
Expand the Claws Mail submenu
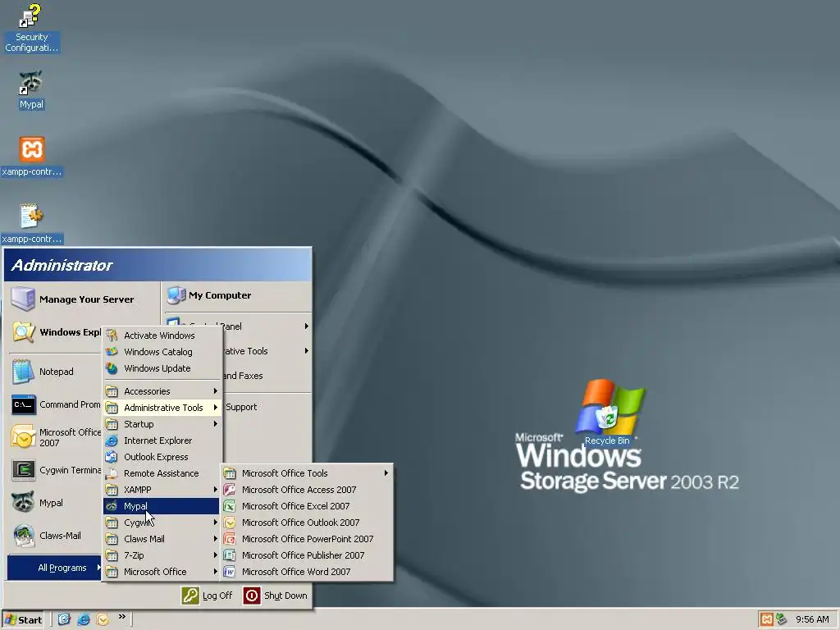(162, 539)
